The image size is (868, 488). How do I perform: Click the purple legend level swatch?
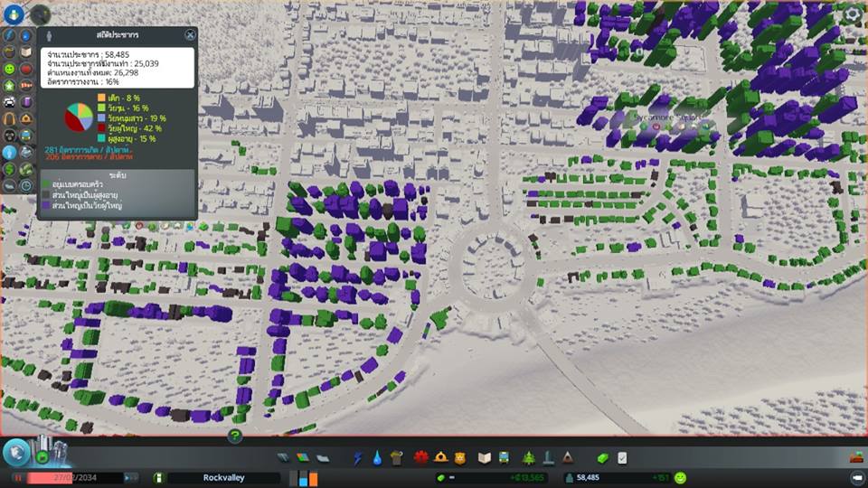point(46,205)
